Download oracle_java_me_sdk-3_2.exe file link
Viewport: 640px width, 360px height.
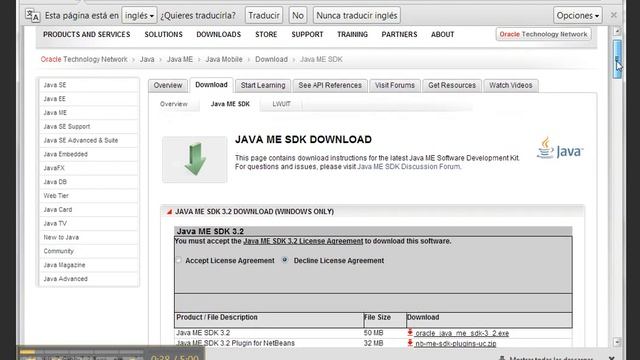462,333
